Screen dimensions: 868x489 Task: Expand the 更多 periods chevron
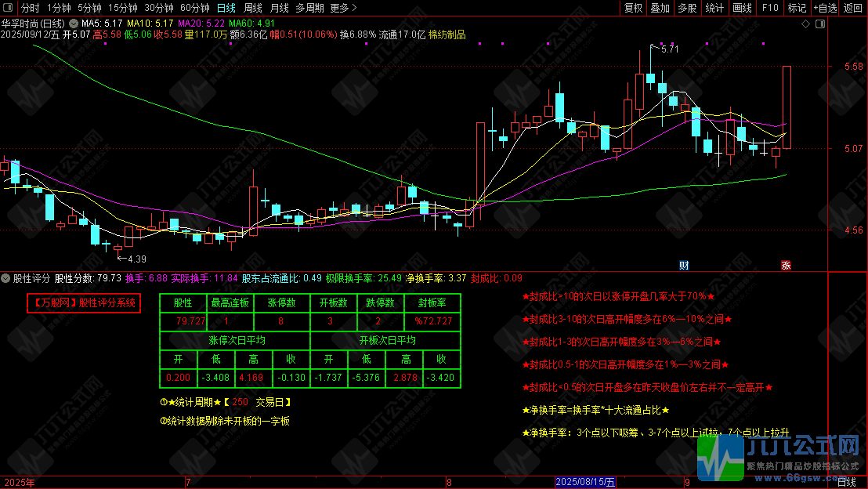point(354,8)
